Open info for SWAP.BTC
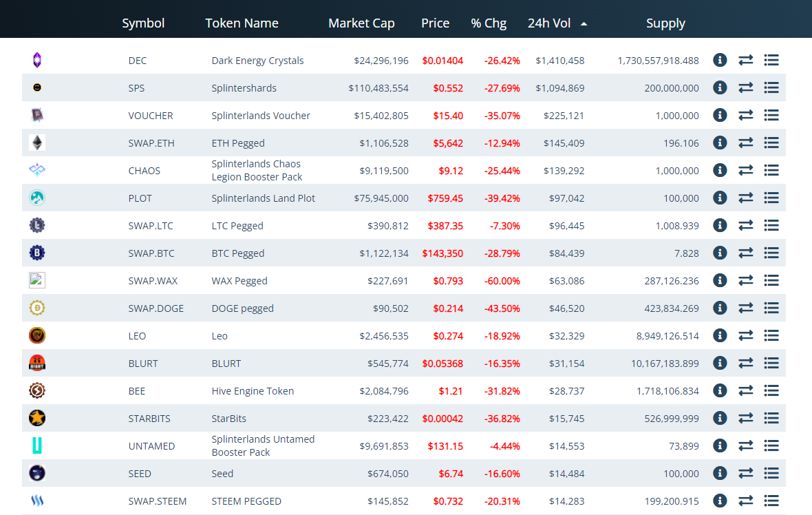 pyautogui.click(x=720, y=253)
